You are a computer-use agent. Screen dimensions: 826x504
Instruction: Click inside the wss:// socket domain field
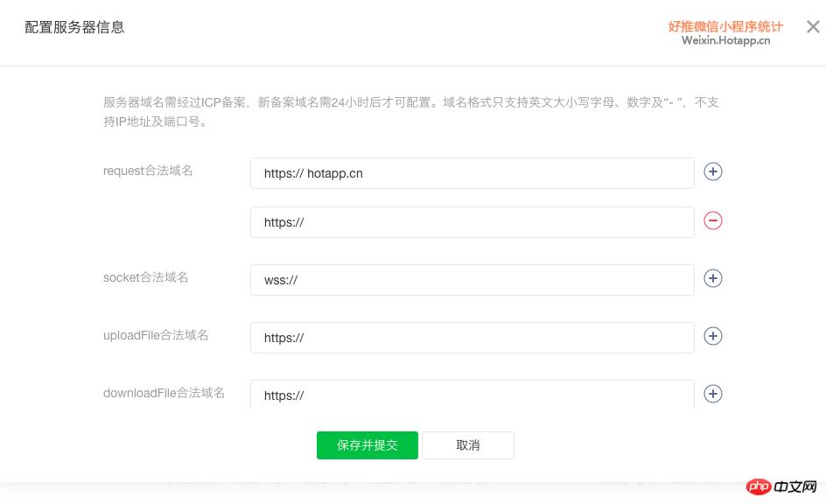point(472,280)
